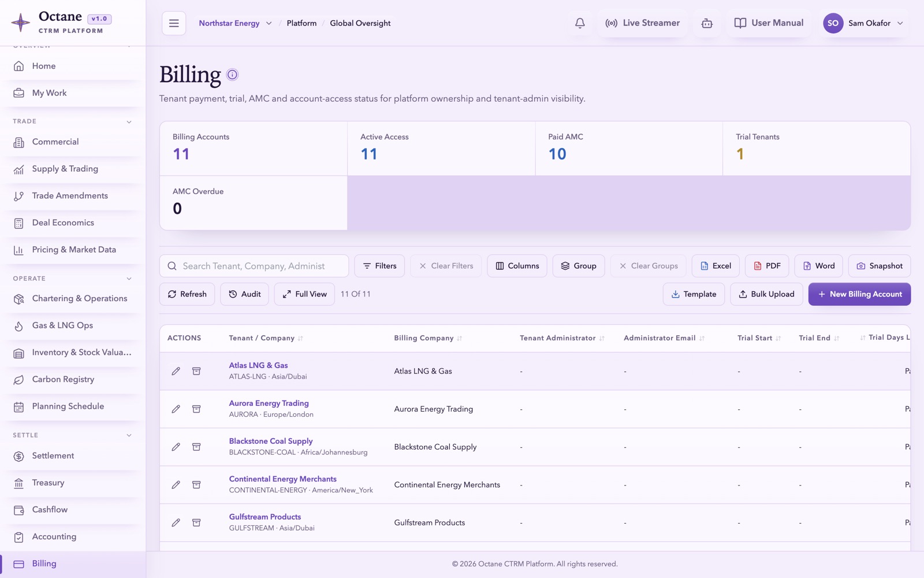Open Home in the sidebar
This screenshot has height=578, width=924.
(73, 66)
